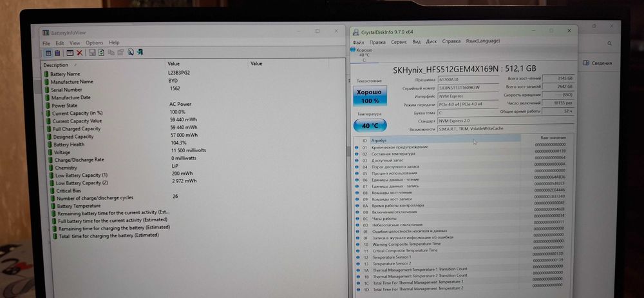This screenshot has width=644, height=298.
Task: Click the Сведения button in the background window
Action: [x=598, y=63]
